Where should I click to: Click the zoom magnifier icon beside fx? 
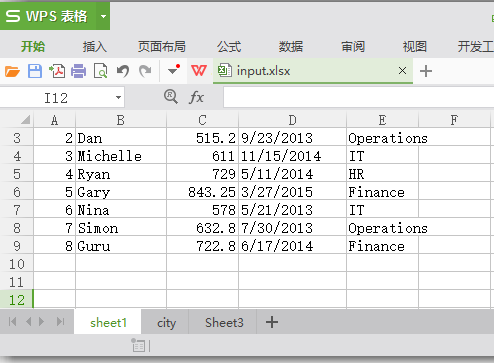tap(171, 97)
